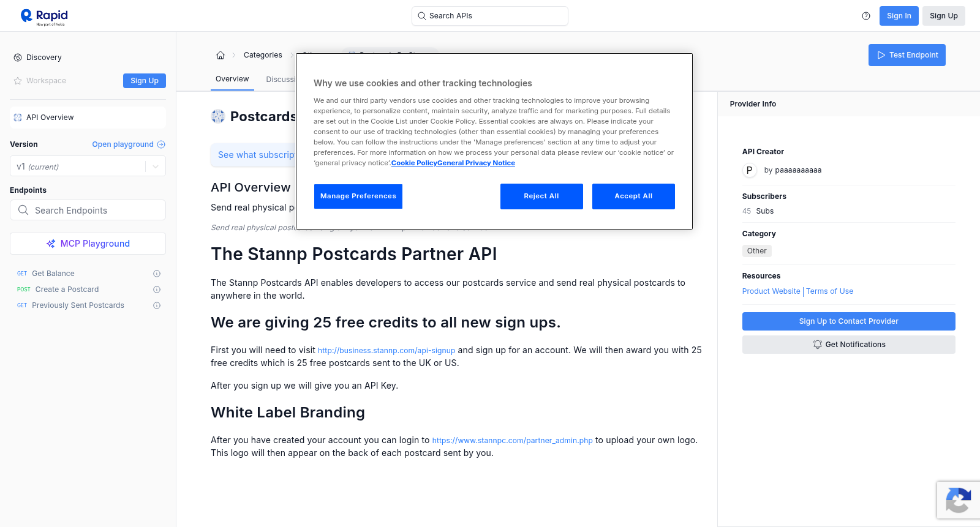This screenshot has width=980, height=527.
Task: Click the info icon for Create a Postcard
Action: (157, 290)
